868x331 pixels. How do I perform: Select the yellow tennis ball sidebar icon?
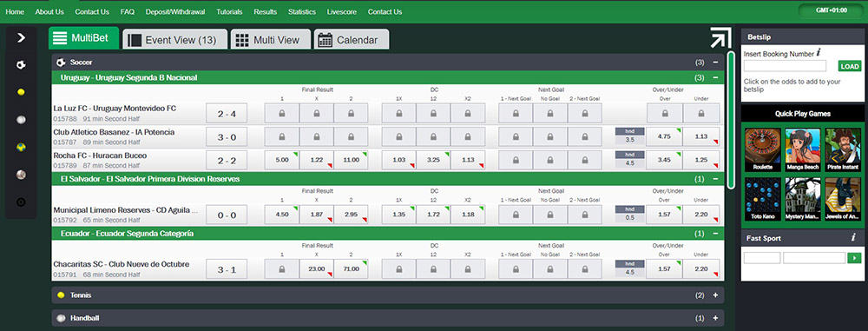coord(21,92)
